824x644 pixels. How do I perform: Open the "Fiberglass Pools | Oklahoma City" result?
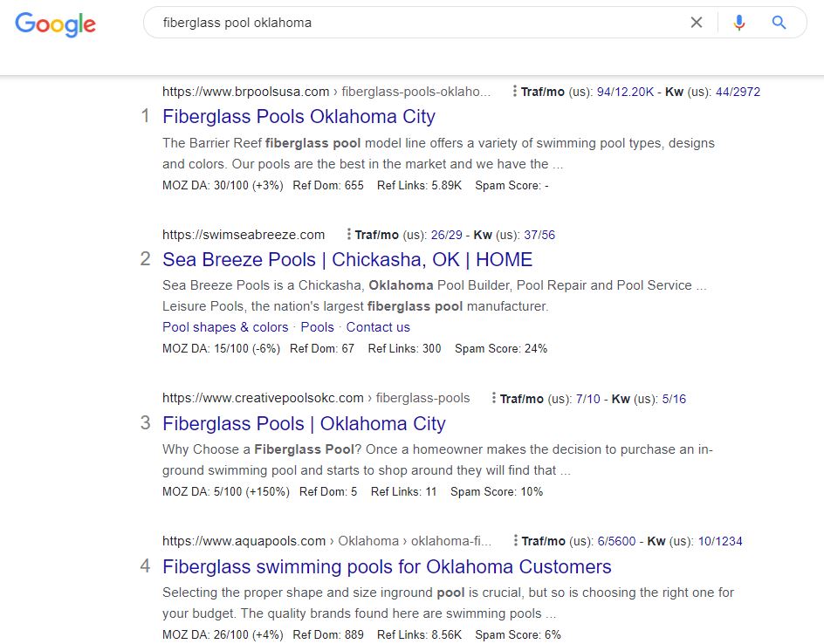click(304, 423)
